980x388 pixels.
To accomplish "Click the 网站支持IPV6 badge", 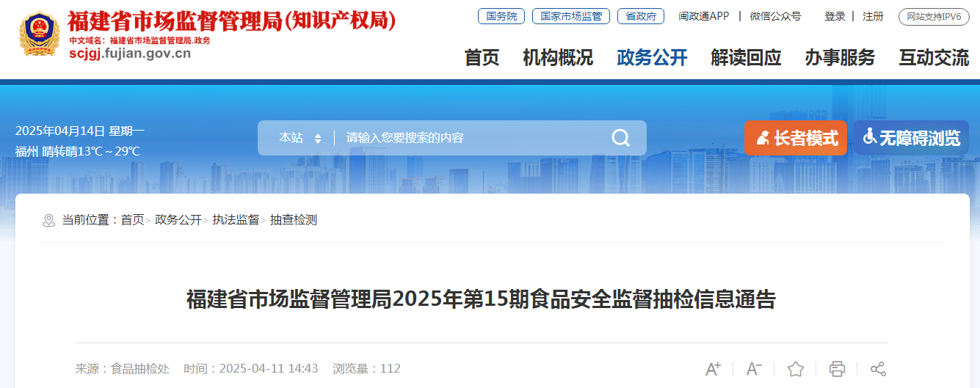I will 934,16.
